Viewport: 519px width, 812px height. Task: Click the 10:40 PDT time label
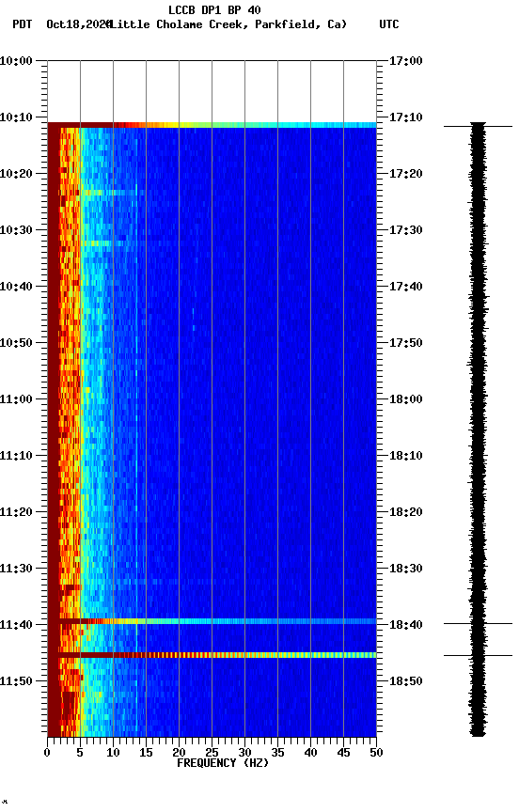pos(16,287)
